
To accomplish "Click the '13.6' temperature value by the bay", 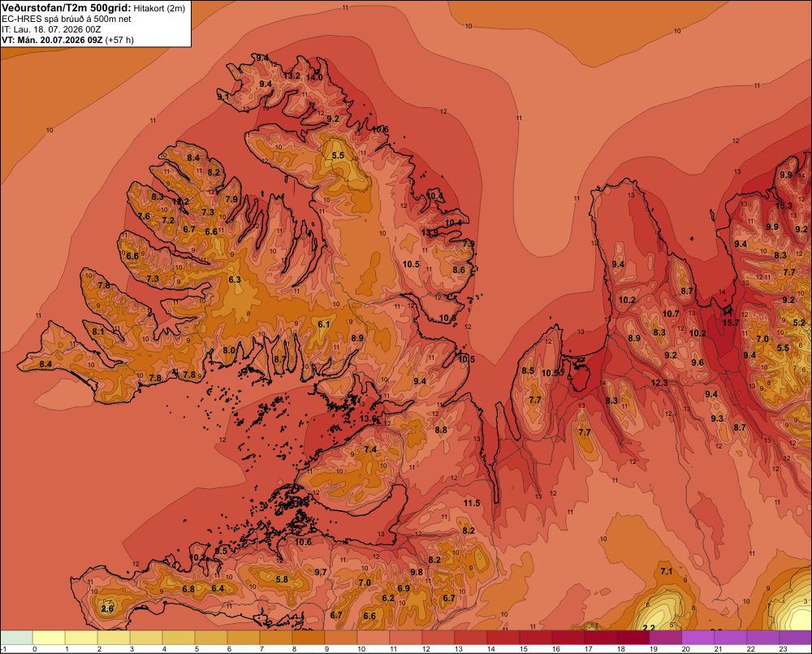I will click(x=368, y=418).
